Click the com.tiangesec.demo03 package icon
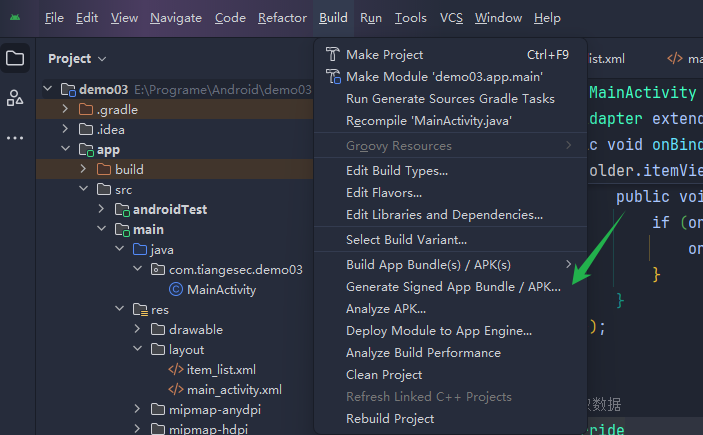The height and width of the screenshot is (435, 703). tap(158, 270)
